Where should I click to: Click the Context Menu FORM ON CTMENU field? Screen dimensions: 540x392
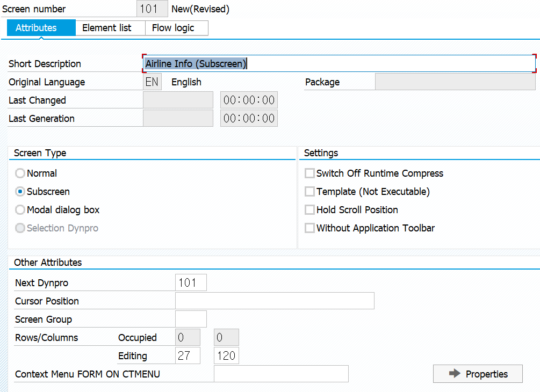(x=281, y=374)
